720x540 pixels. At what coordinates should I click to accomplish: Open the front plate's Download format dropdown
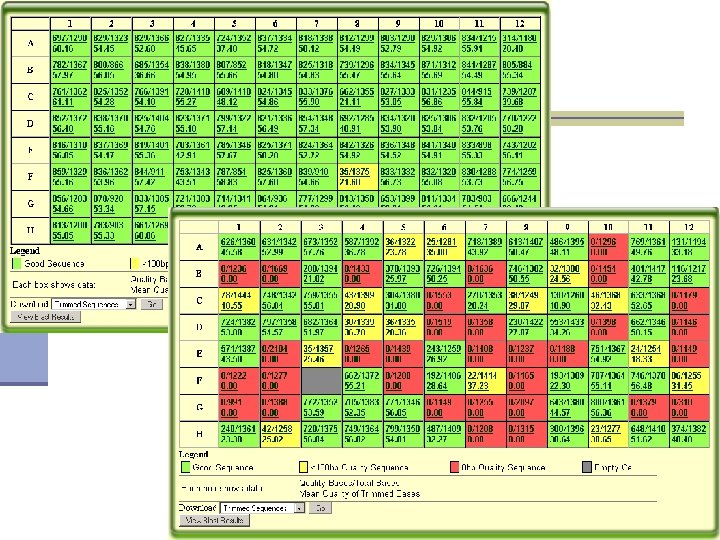[x=262, y=508]
